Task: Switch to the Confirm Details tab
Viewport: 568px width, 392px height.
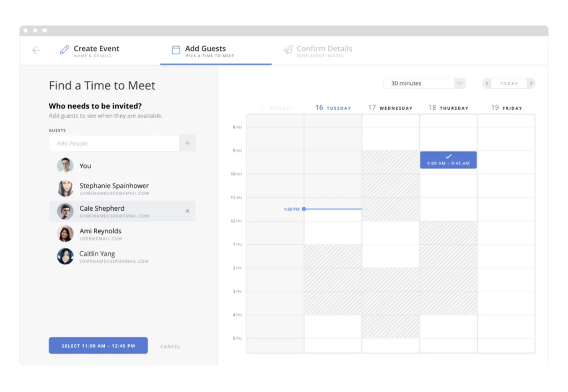Action: (x=324, y=49)
